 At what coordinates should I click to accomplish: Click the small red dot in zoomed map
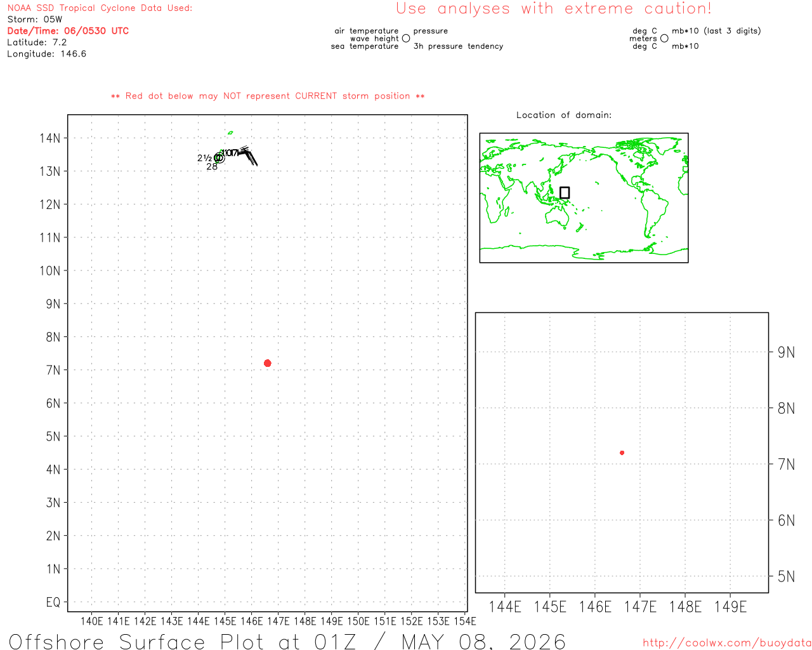[622, 453]
